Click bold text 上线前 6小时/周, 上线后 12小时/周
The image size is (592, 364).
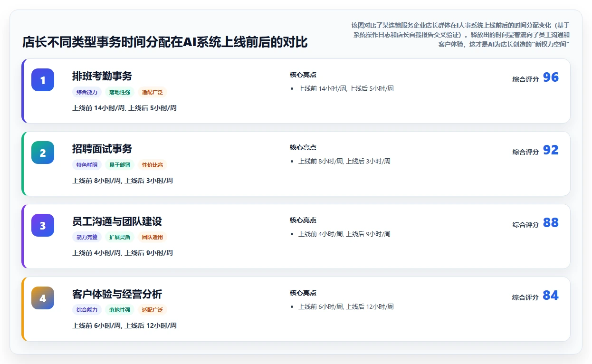[124, 326]
